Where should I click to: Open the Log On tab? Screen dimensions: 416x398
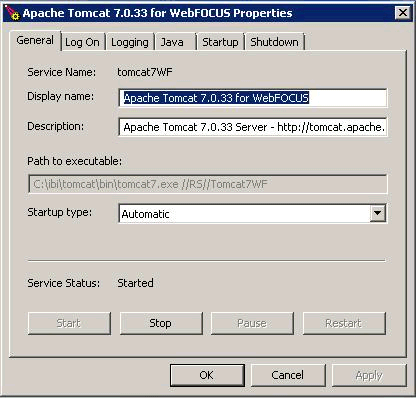pos(82,42)
